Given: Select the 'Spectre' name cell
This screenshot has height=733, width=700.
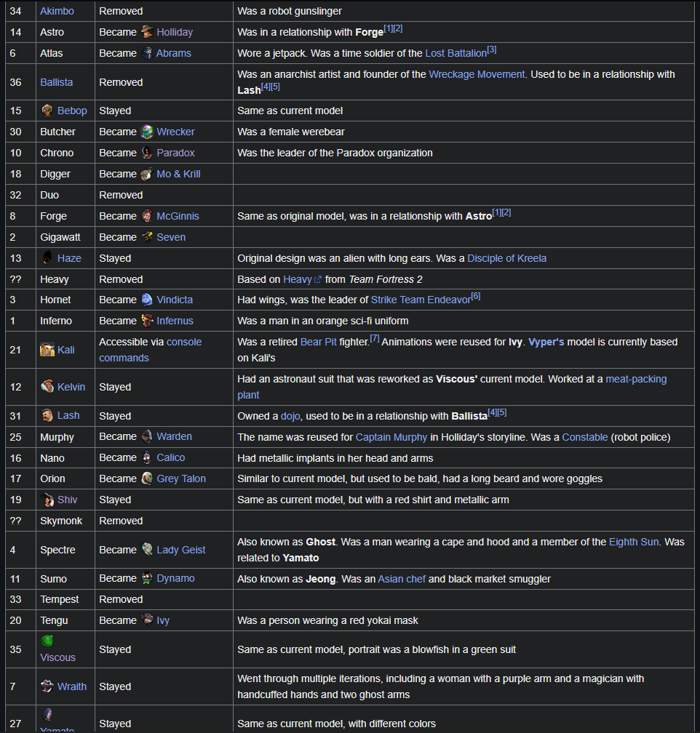Looking at the screenshot, I should pyautogui.click(x=65, y=550).
